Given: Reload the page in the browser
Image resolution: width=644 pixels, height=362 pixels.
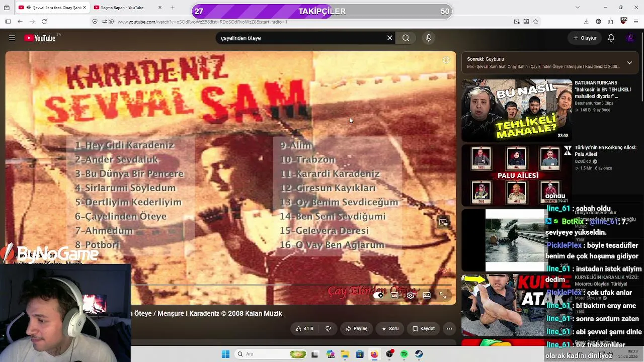Looking at the screenshot, I should [x=44, y=22].
